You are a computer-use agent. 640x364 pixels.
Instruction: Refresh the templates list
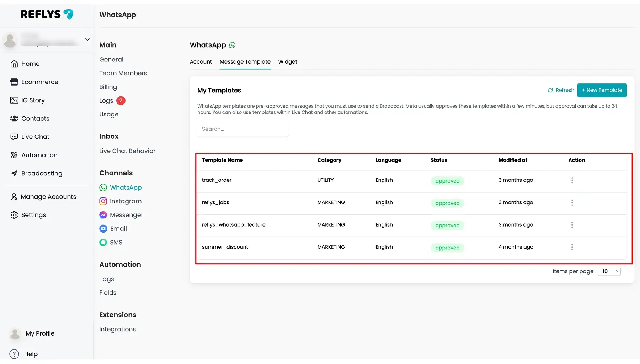tap(561, 90)
